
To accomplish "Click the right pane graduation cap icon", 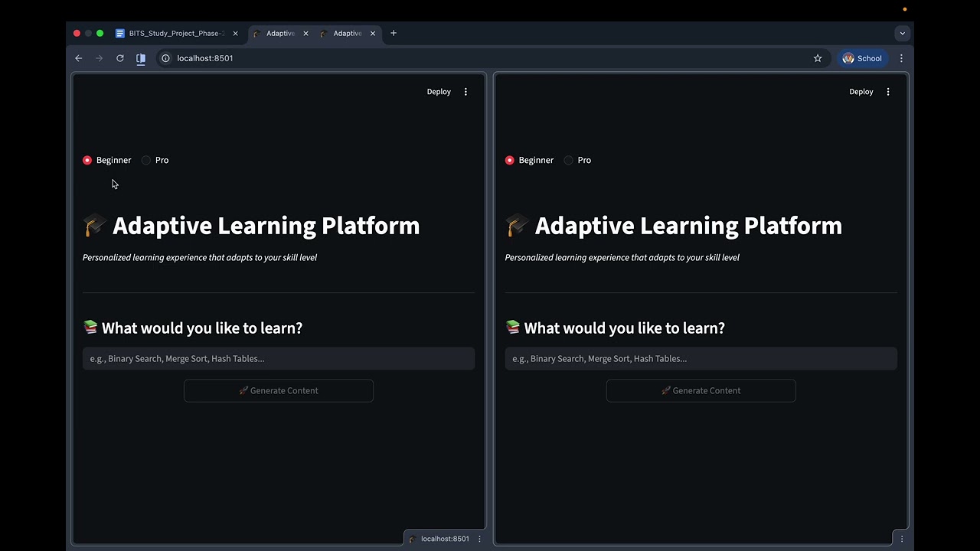I will point(518,225).
